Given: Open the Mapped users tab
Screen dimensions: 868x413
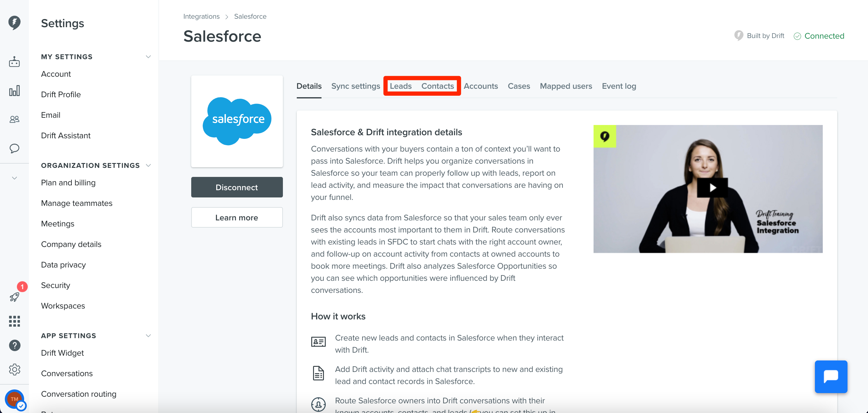Looking at the screenshot, I should click(x=566, y=86).
